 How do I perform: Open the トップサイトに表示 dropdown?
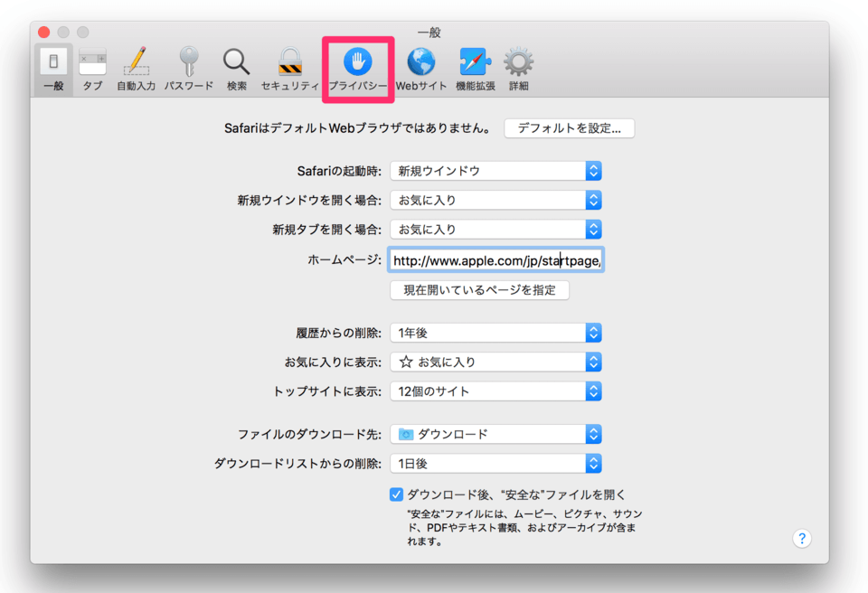point(495,391)
